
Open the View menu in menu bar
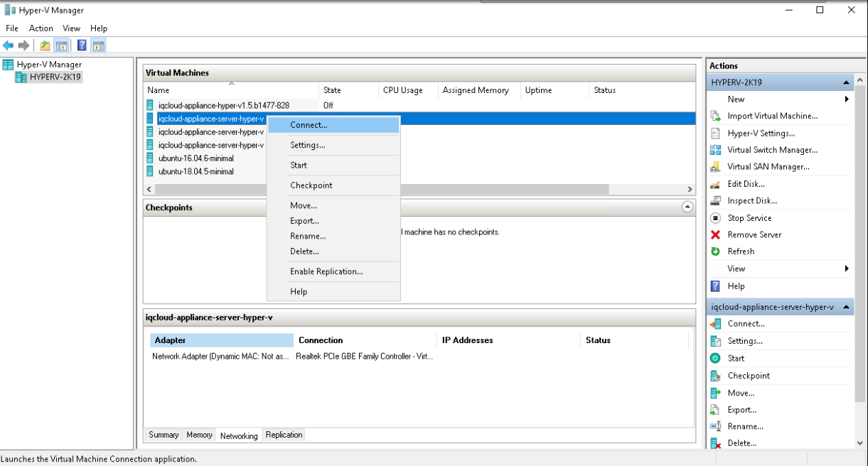coord(72,28)
